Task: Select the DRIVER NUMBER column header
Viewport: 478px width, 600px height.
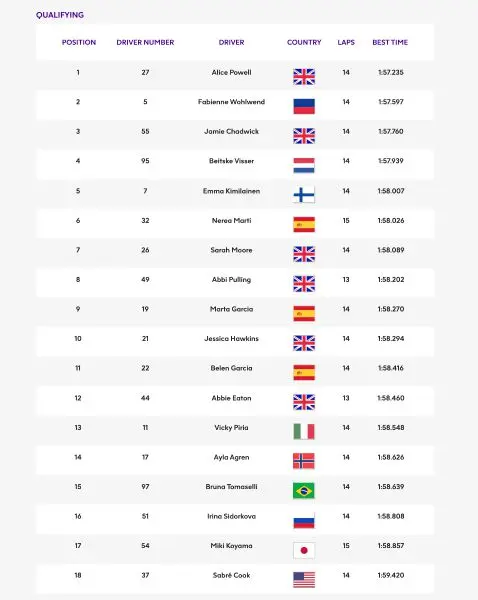Action: click(x=145, y=42)
